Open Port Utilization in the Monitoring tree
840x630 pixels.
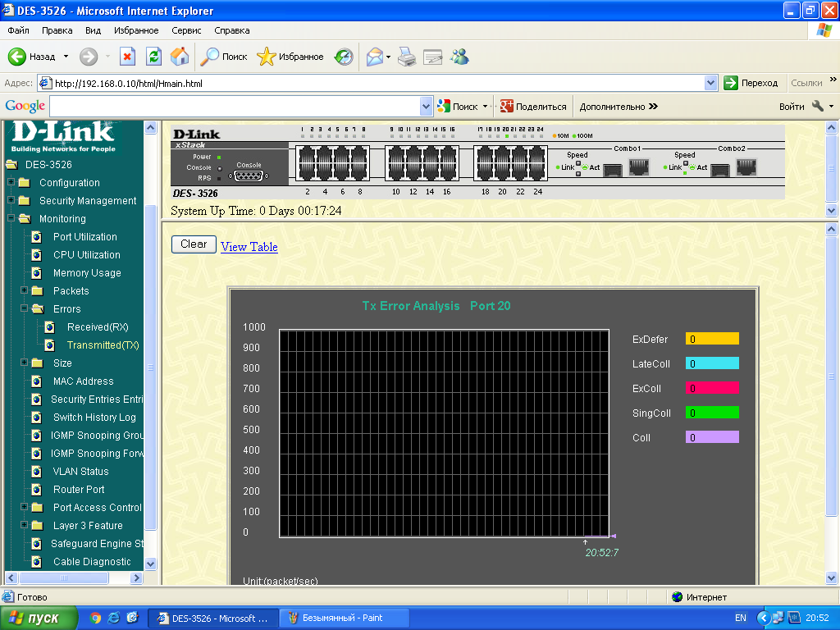[x=84, y=237]
